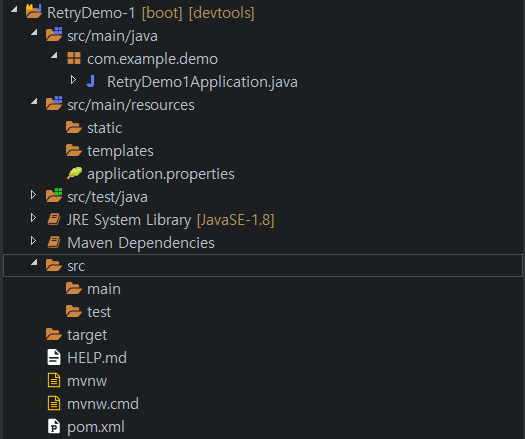This screenshot has width=525, height=439.
Task: Click the [devtools] project decoration
Action: tap(222, 13)
